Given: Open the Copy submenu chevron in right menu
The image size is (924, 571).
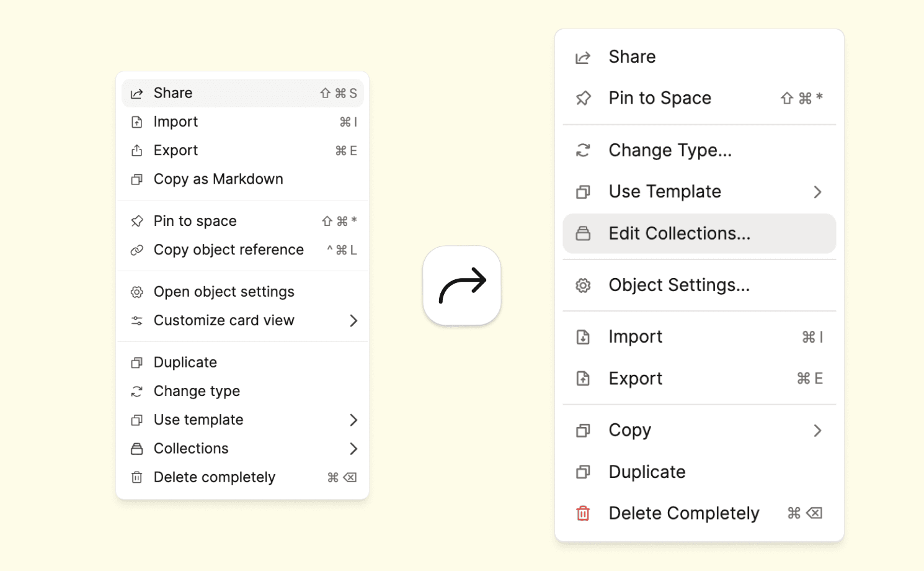Looking at the screenshot, I should point(817,431).
